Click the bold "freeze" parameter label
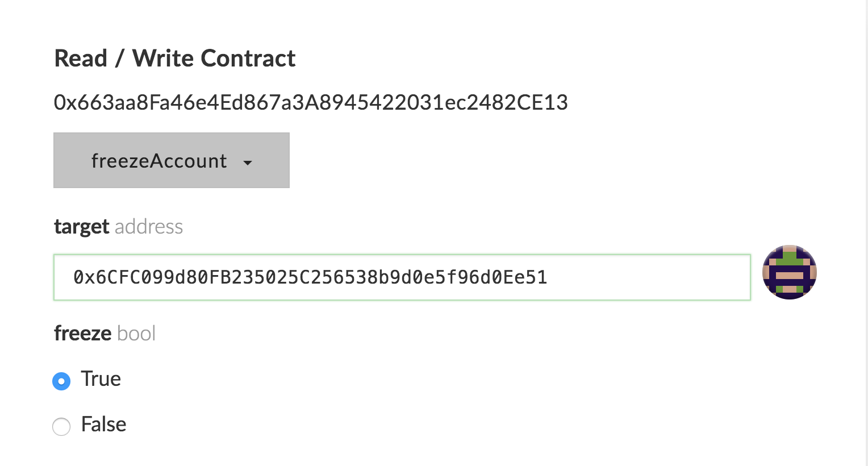The width and height of the screenshot is (868, 466). [82, 333]
